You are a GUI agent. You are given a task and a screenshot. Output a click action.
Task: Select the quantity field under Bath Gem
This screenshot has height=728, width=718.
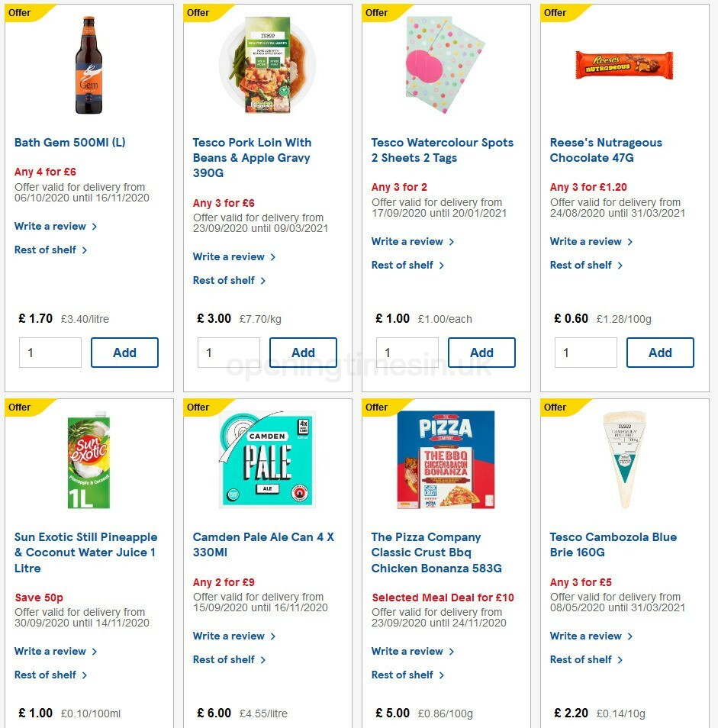coord(50,353)
